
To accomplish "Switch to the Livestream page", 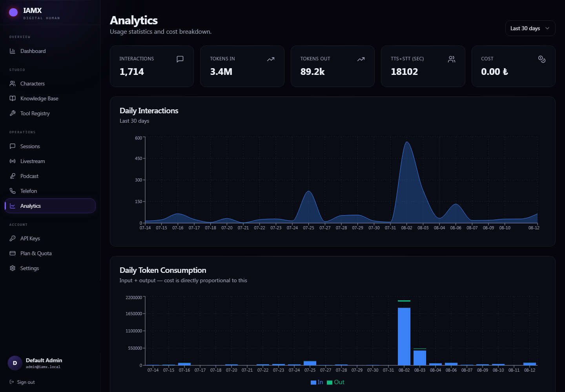I will (x=50, y=161).
